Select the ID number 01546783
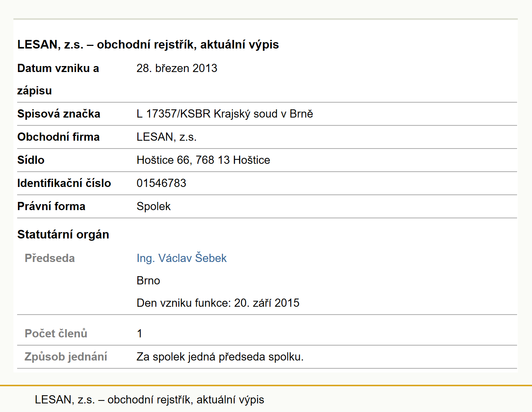532x412 pixels. click(161, 183)
